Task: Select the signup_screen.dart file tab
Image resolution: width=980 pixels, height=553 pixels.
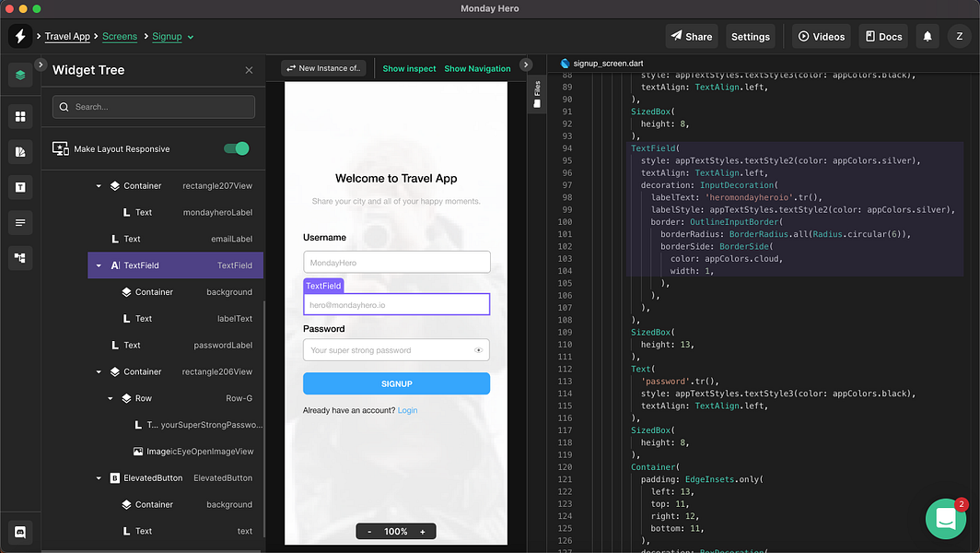Action: click(x=601, y=64)
